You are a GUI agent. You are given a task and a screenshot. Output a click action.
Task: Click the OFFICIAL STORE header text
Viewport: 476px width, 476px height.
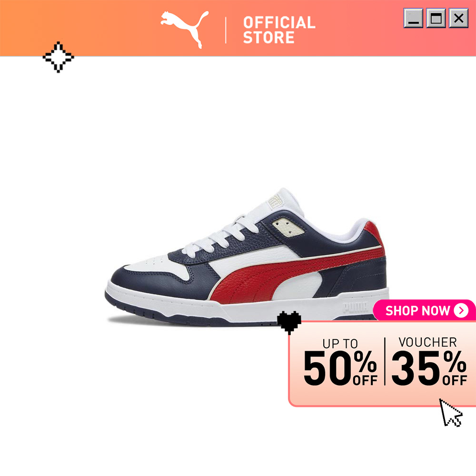coord(279,30)
